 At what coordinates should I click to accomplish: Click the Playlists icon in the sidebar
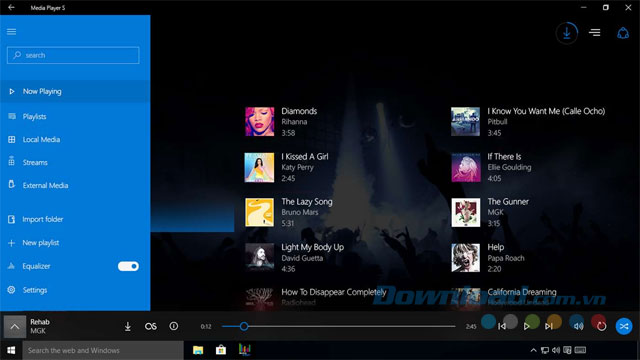click(x=11, y=117)
